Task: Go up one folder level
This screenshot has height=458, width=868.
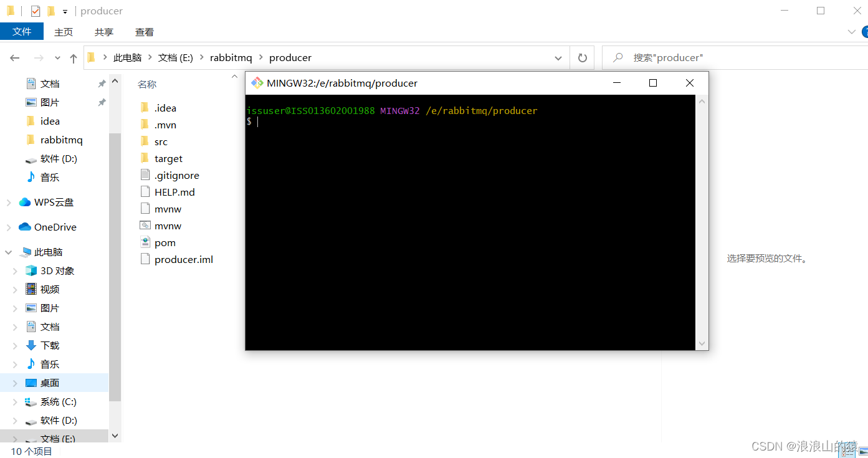Action: point(74,58)
